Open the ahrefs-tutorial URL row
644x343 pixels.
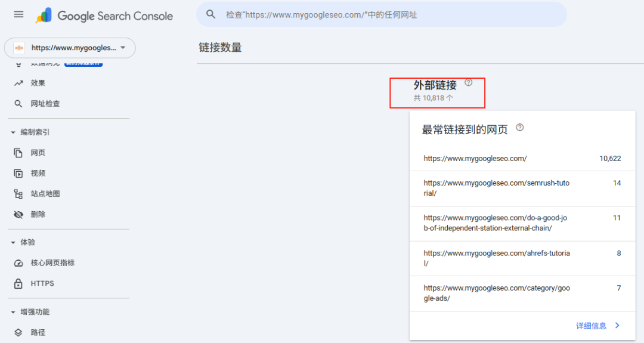coord(522,258)
